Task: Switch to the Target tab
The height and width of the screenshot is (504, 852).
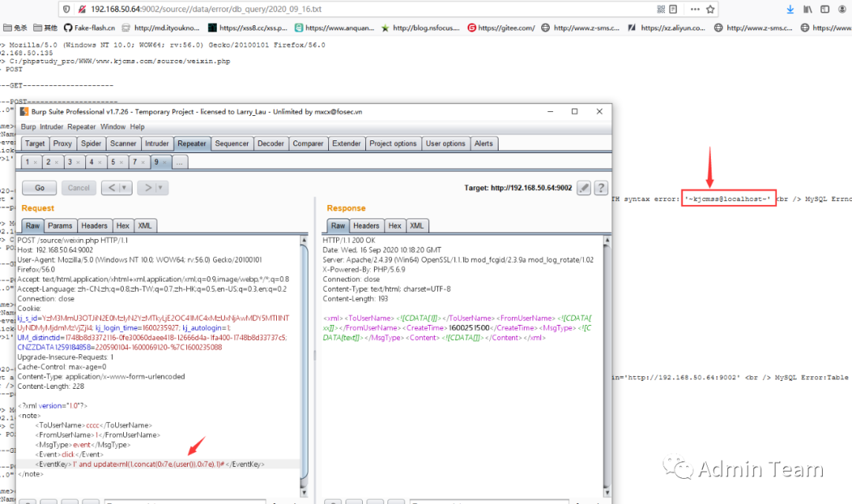Action: coord(35,144)
